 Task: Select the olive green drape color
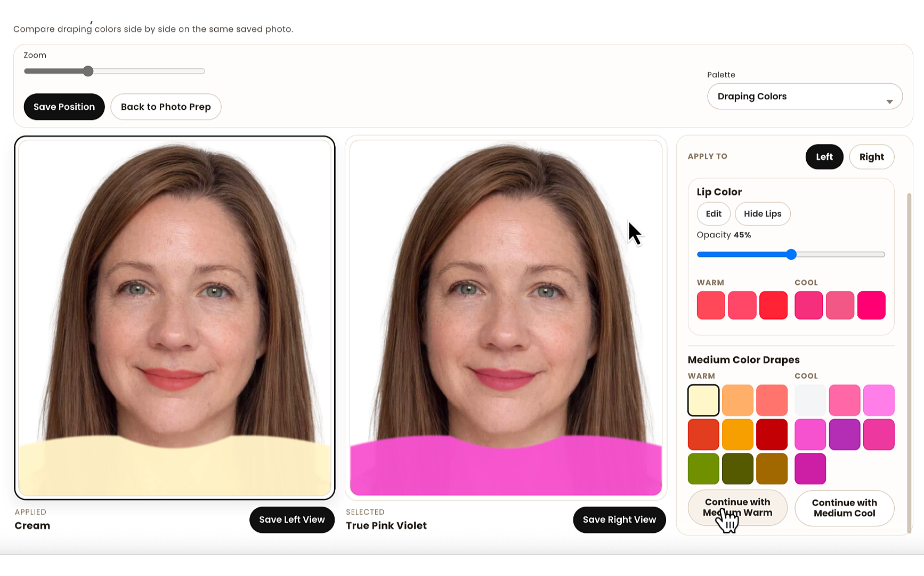(x=703, y=468)
